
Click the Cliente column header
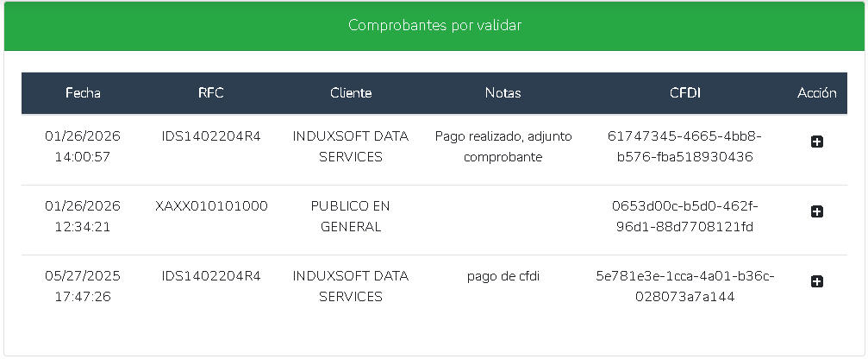[x=351, y=93]
